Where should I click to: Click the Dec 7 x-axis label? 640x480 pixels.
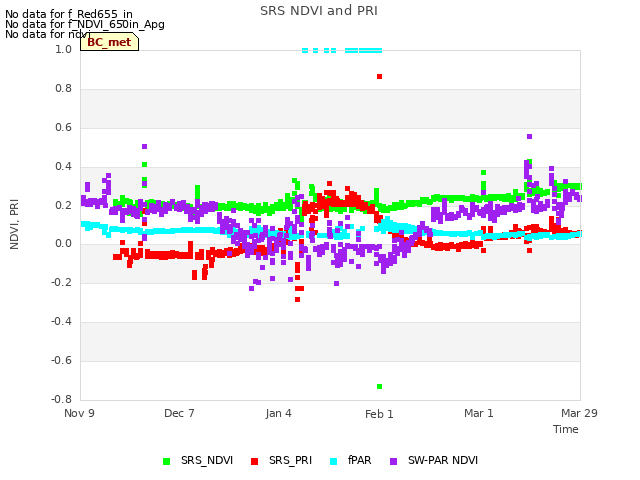[179, 413]
